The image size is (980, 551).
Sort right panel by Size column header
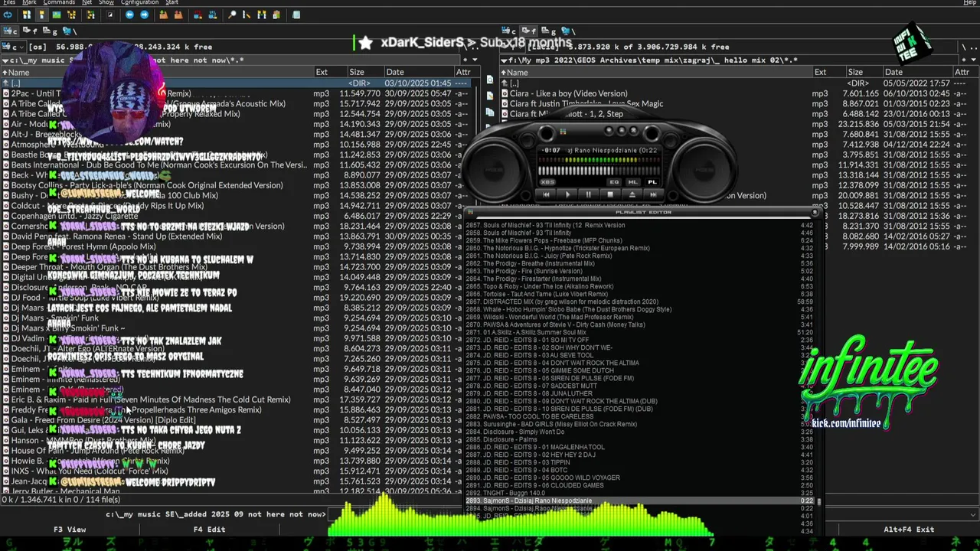tap(864, 72)
